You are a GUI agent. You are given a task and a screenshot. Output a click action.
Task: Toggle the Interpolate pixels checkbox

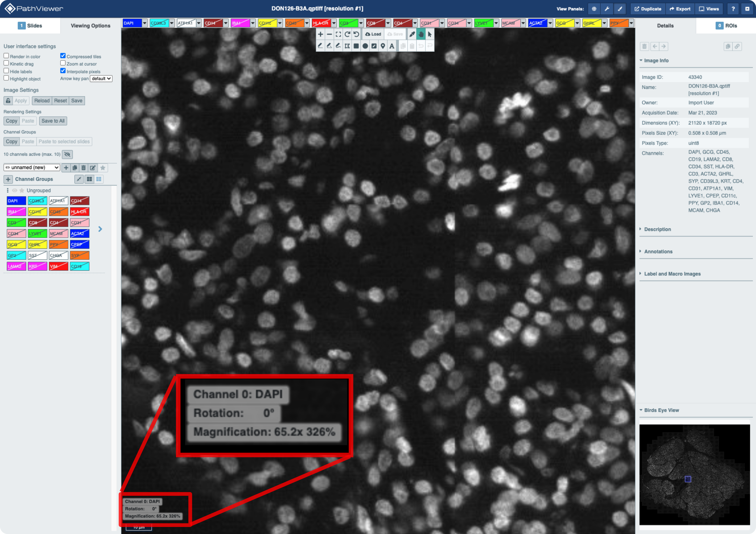[x=63, y=71]
